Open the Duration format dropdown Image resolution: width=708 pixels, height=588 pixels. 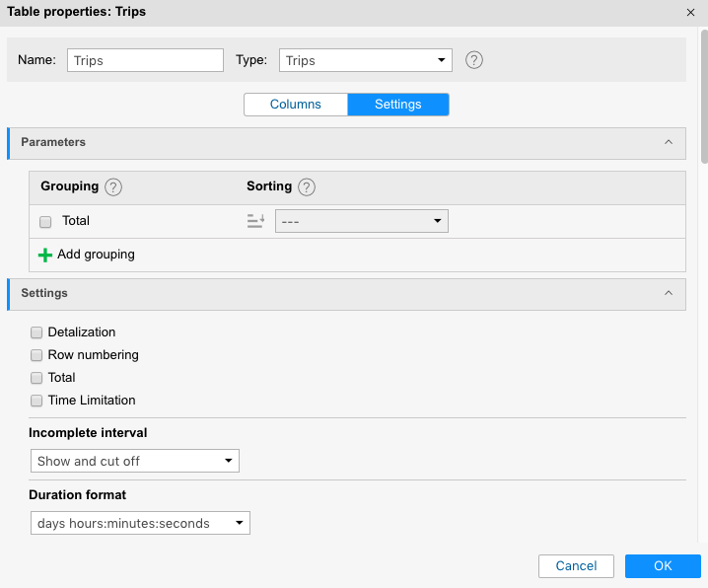139,523
